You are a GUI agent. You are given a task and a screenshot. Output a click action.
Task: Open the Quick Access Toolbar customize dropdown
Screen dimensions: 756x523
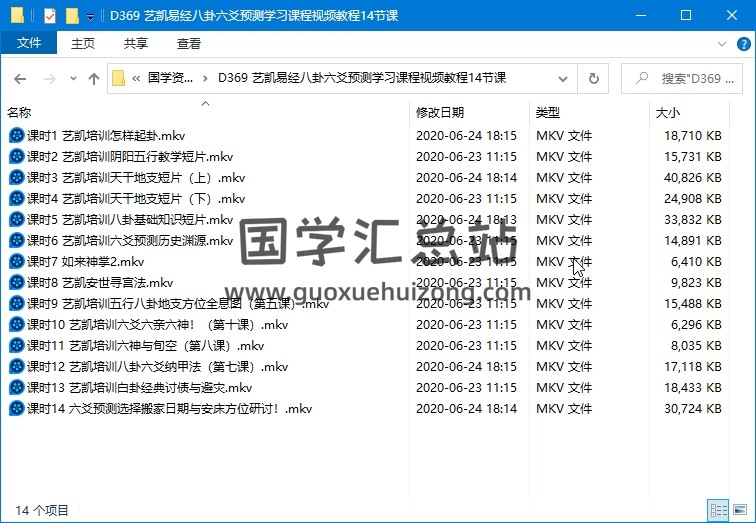coord(90,16)
